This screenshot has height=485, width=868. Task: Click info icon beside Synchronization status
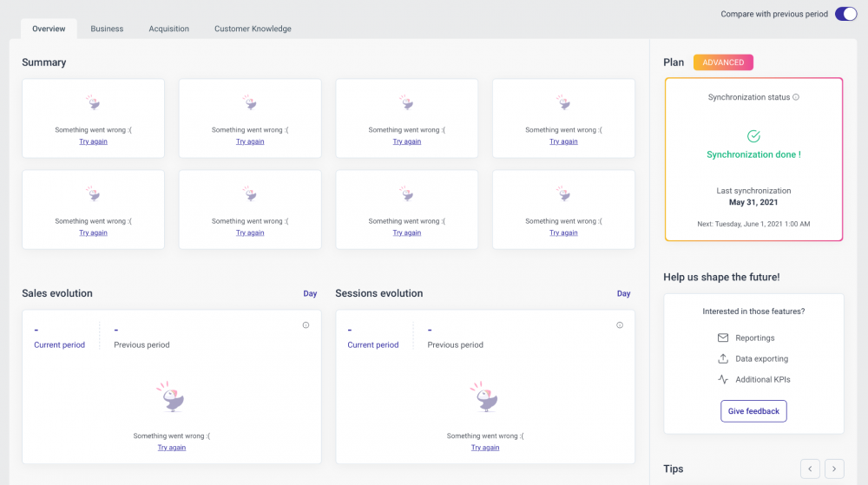(796, 97)
